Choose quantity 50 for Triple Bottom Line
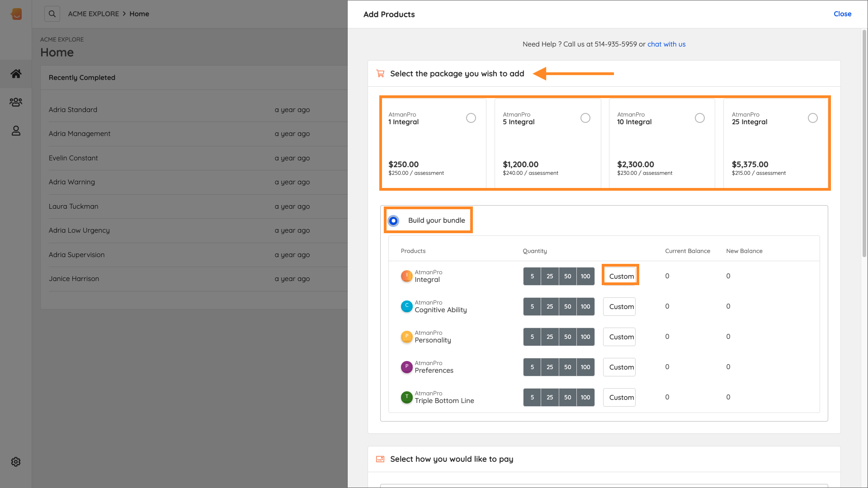868x488 pixels. [568, 397]
